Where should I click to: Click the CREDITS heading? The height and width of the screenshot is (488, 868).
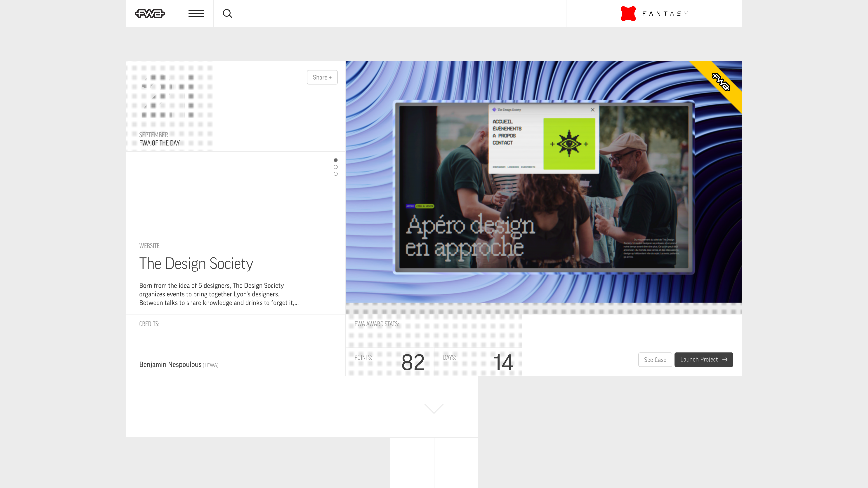point(149,324)
